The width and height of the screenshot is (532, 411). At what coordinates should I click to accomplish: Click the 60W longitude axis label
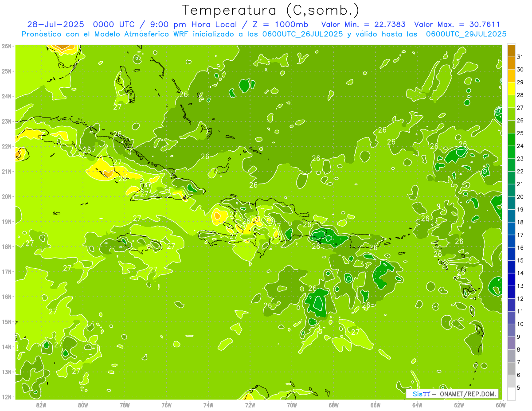point(501,405)
